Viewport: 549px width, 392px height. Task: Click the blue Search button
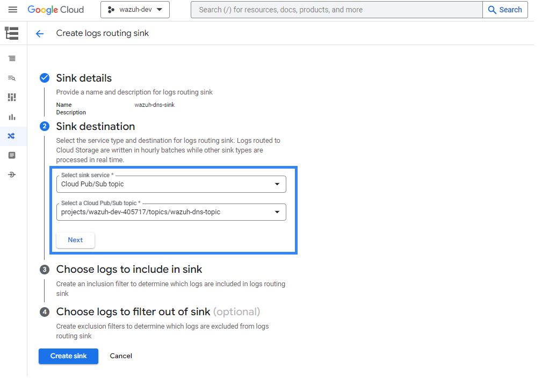point(505,10)
